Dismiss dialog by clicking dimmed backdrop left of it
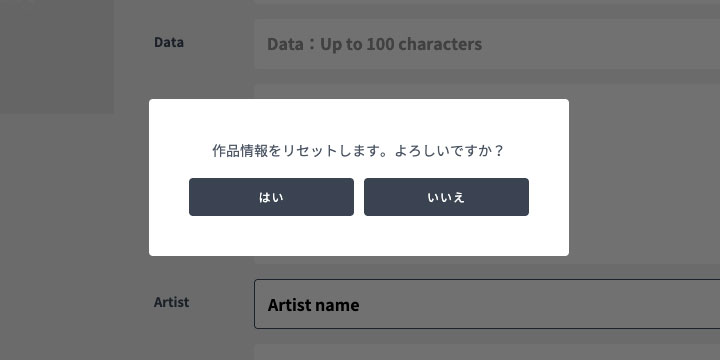 [73, 184]
